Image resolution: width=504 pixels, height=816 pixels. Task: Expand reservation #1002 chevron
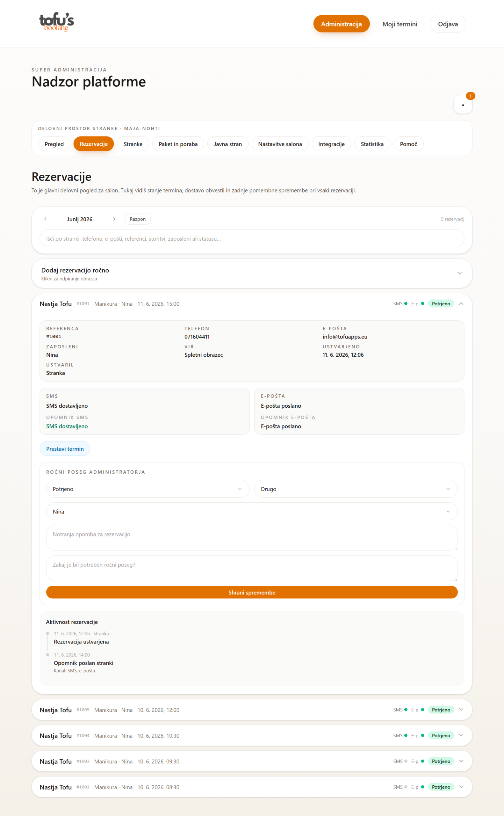(x=461, y=786)
